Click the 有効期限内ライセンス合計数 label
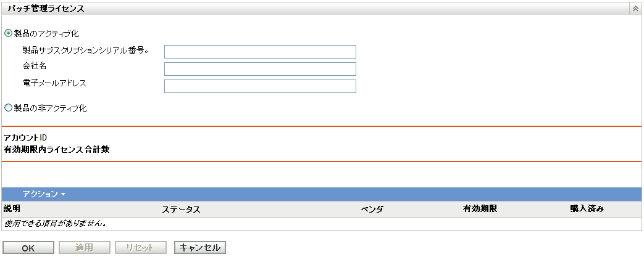Viewport: 644px width, 257px height. coord(57,149)
